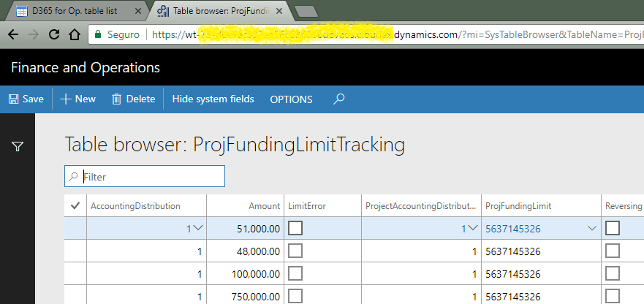This screenshot has height=304, width=644.
Task: Toggle LimitError checkbox in 51,000.00 row
Action: click(x=295, y=229)
